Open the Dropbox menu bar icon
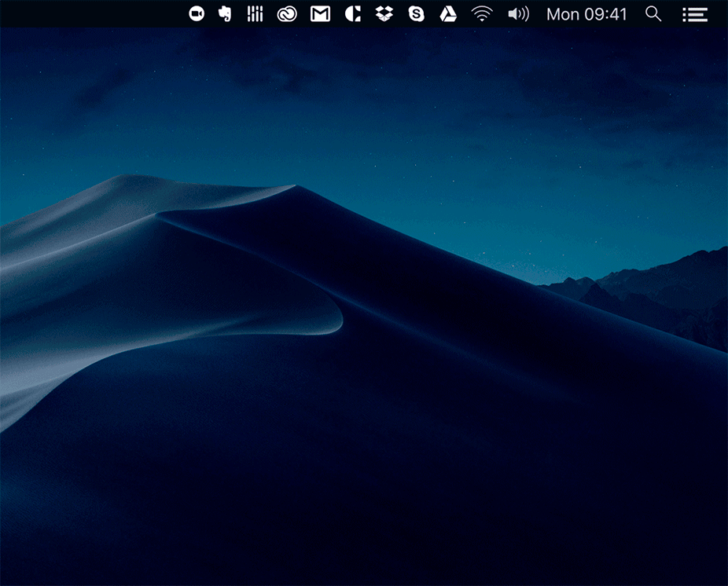Viewport: 728px width, 586px height. coord(384,14)
